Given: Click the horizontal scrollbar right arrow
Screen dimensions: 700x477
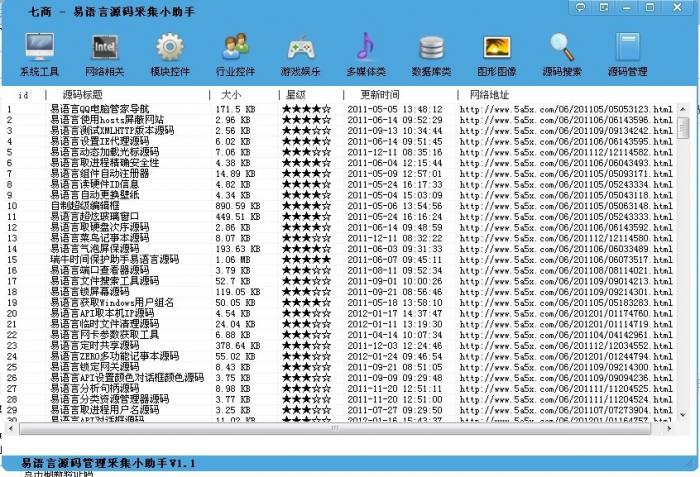Looking at the screenshot, I should click(x=669, y=428).
